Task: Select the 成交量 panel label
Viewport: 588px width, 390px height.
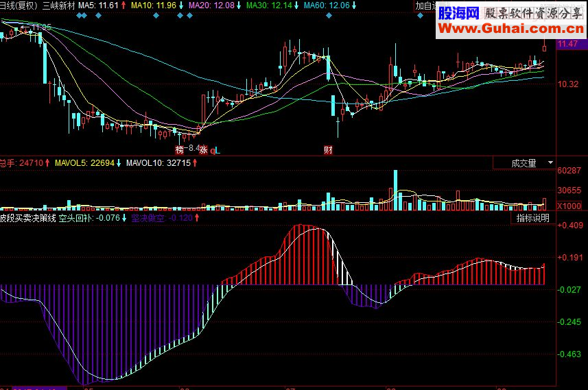Action: pyautogui.click(x=524, y=163)
